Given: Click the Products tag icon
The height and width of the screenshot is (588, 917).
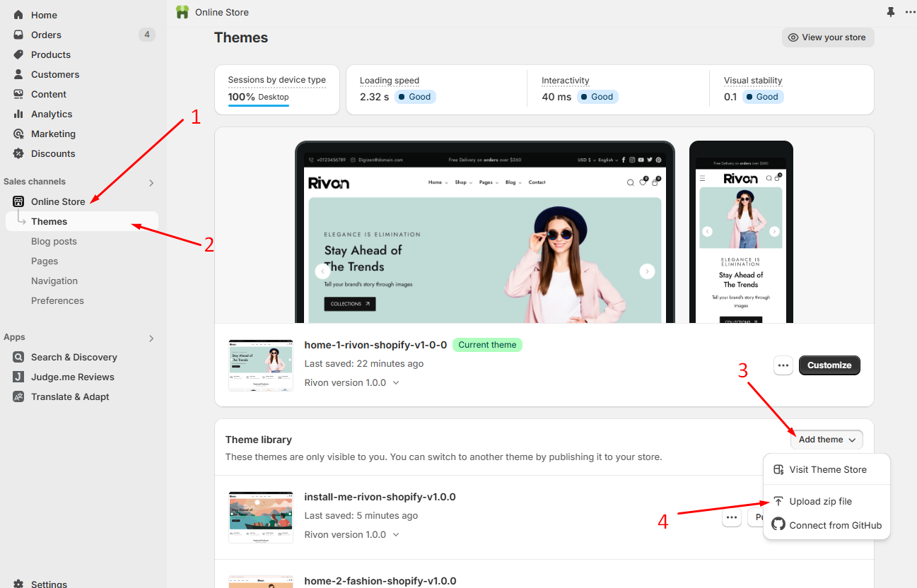Looking at the screenshot, I should tap(18, 54).
